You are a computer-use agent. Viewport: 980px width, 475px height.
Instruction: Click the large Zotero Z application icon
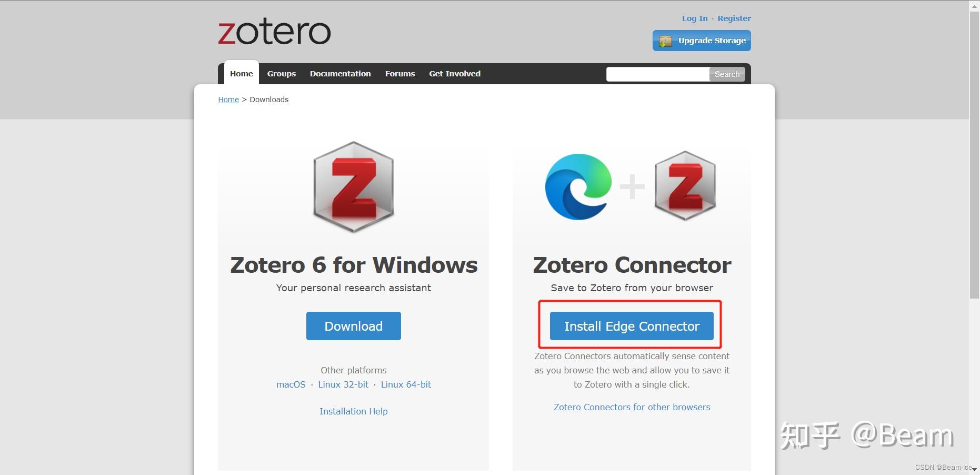[354, 187]
